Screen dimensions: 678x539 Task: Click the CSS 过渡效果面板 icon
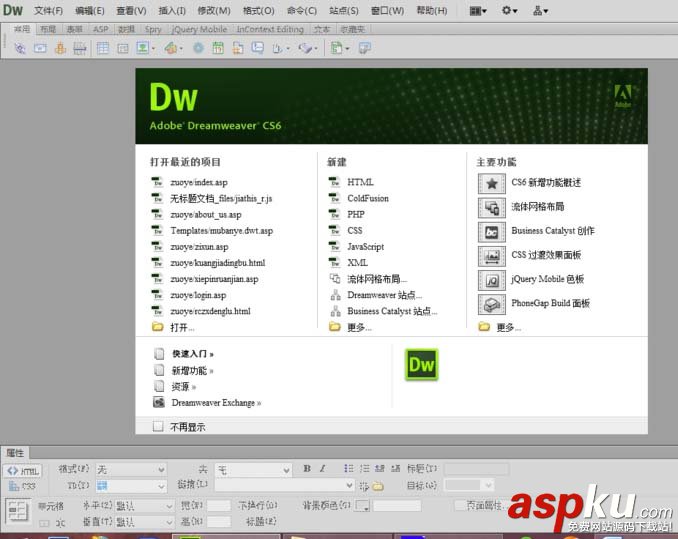pyautogui.click(x=492, y=256)
